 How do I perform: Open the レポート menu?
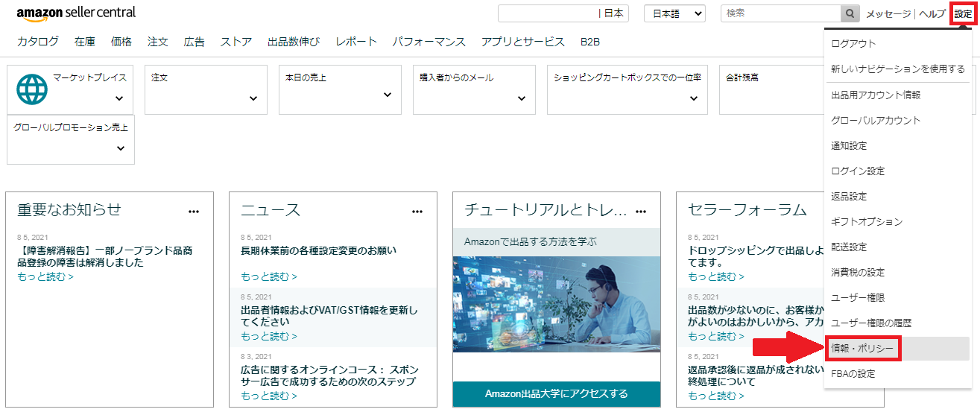tap(356, 42)
